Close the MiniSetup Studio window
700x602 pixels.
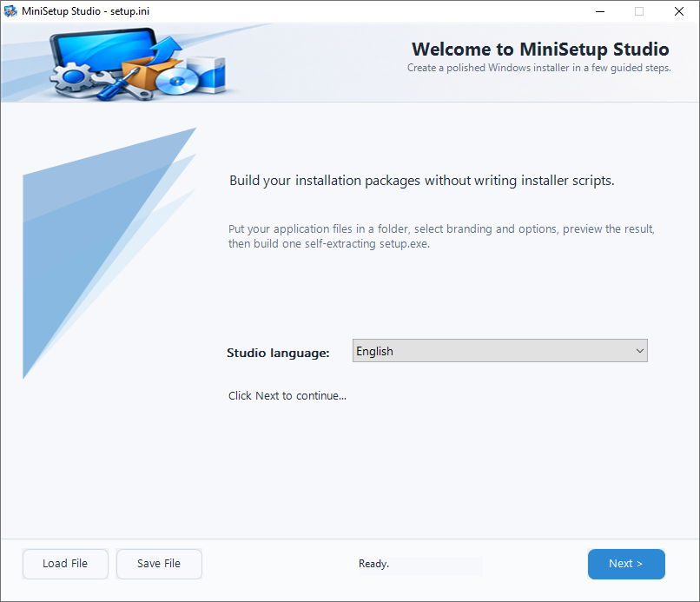tap(679, 11)
